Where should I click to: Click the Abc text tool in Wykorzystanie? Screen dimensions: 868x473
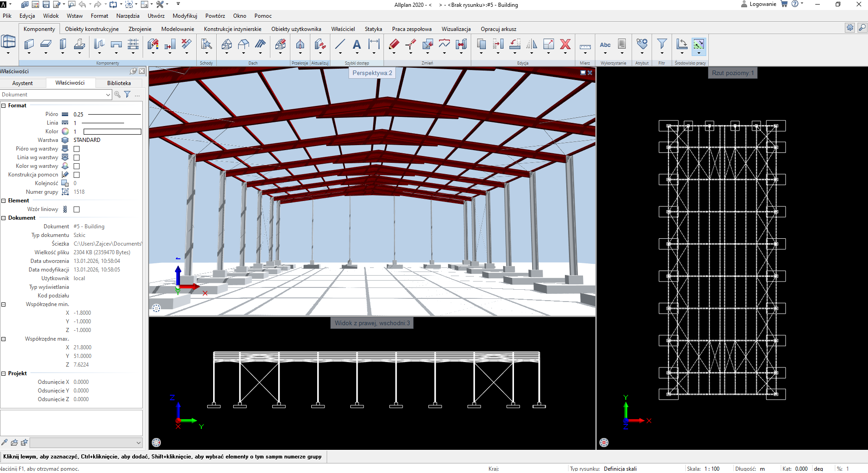click(x=605, y=45)
